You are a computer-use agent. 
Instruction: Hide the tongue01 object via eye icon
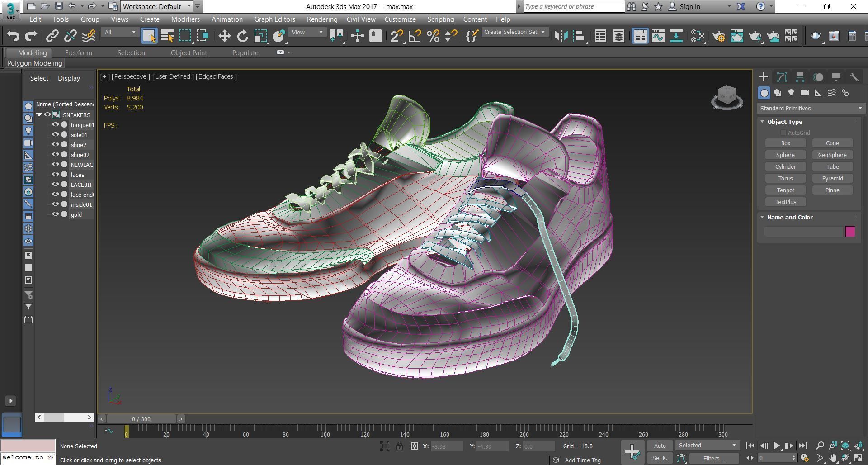coord(56,124)
